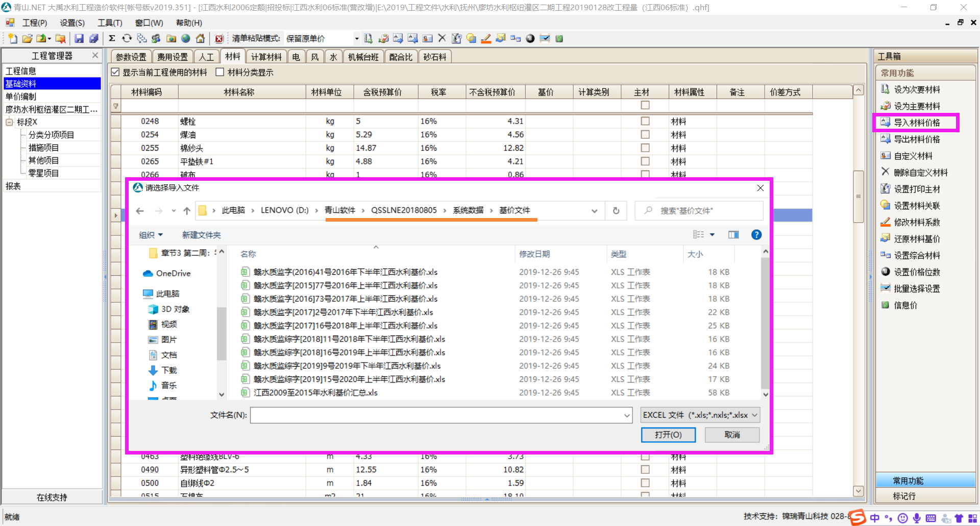980x526 pixels.
Task: Click the Save icon in the toolbar
Action: point(79,39)
